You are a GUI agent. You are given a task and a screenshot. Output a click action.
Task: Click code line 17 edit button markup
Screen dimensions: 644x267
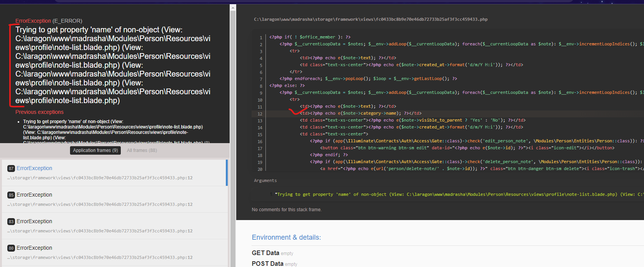point(467,148)
